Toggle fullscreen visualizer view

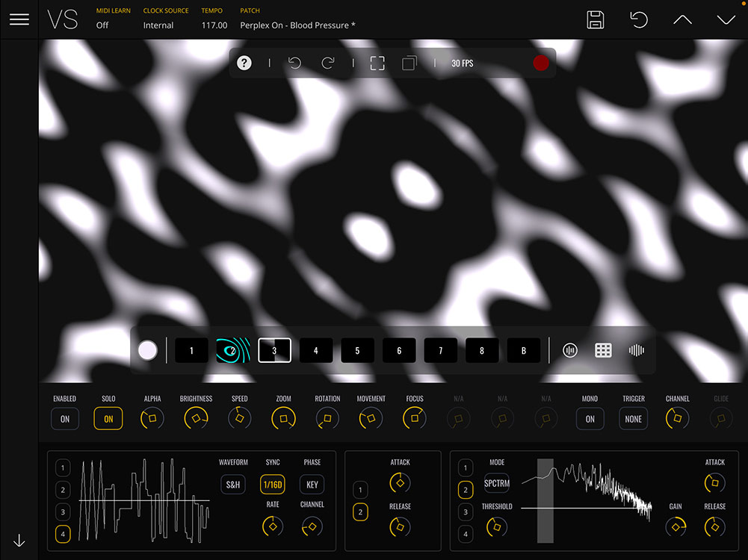coord(377,63)
